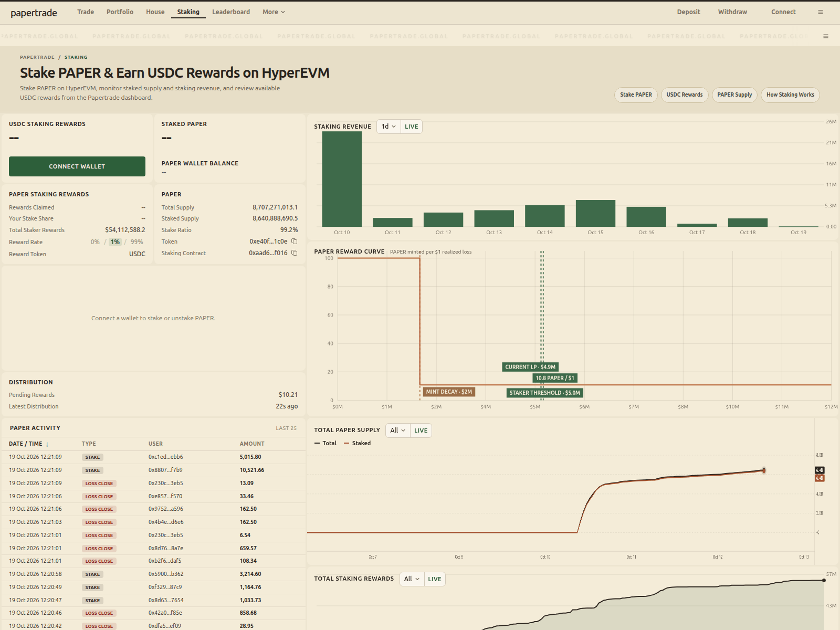Click the 10,521.66 amount cell
840x630 pixels.
coord(252,470)
